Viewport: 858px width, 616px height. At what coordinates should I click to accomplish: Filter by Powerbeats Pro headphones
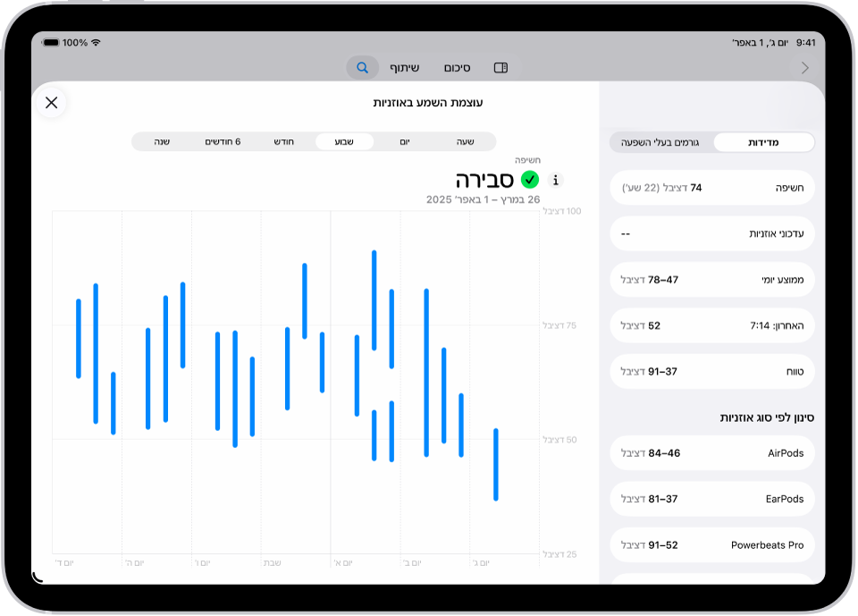coord(712,545)
